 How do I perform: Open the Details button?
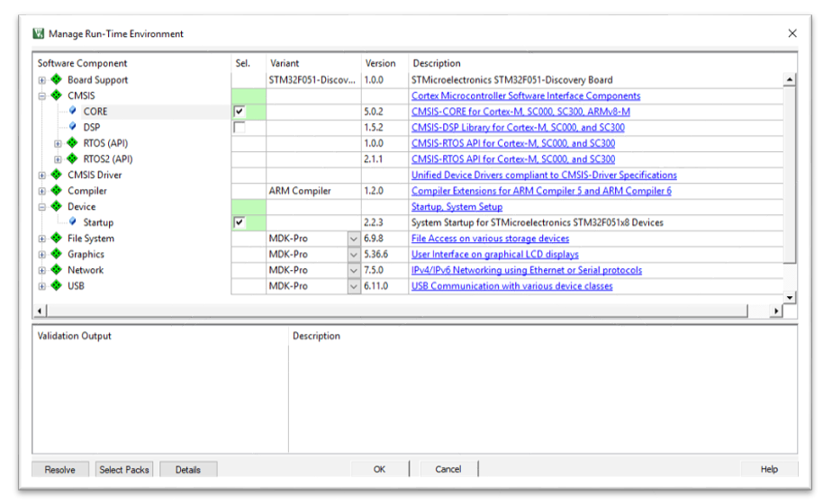(x=188, y=470)
